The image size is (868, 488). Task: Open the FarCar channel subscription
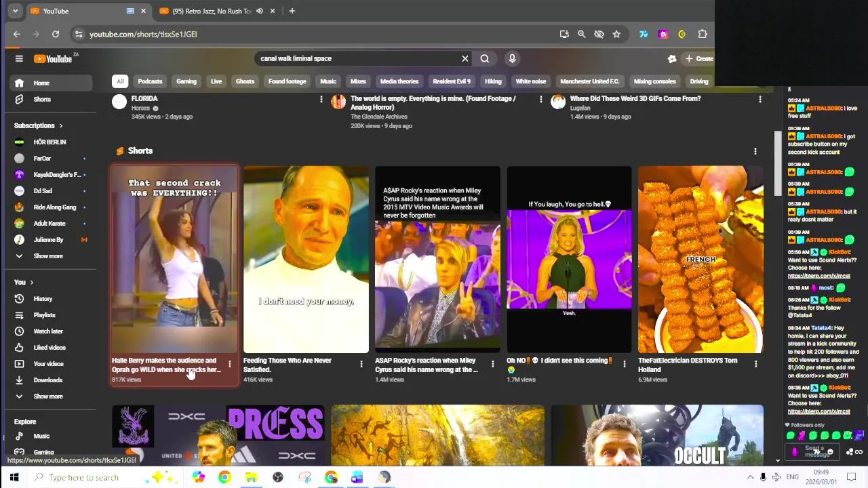coord(51,159)
